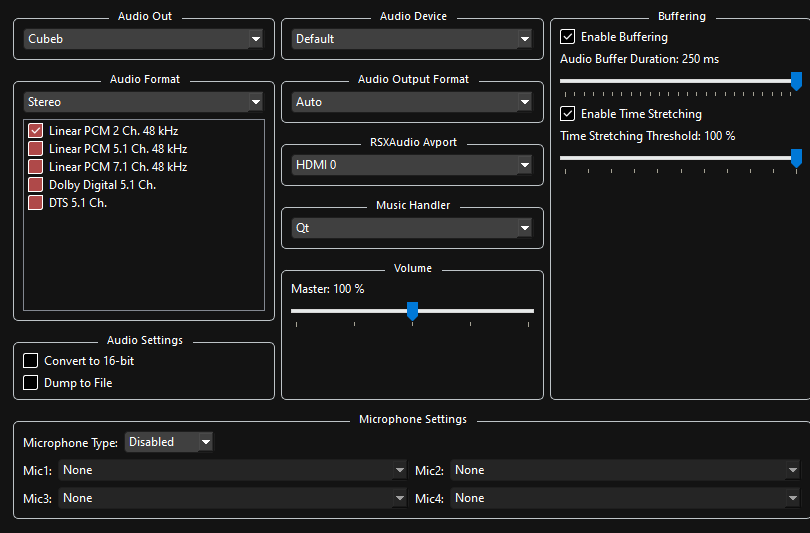810x533 pixels.
Task: Disable the Enable Buffering checkbox
Action: [x=567, y=37]
